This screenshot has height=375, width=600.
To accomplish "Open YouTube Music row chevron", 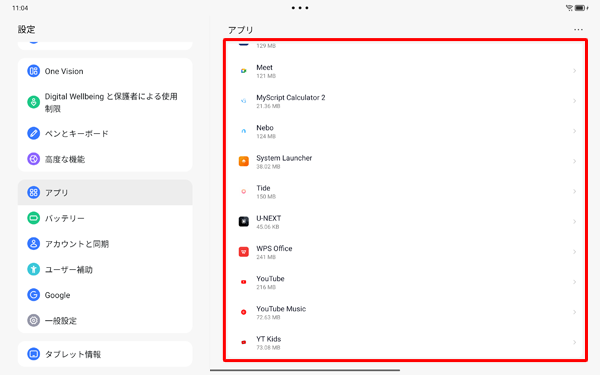I will click(x=574, y=312).
